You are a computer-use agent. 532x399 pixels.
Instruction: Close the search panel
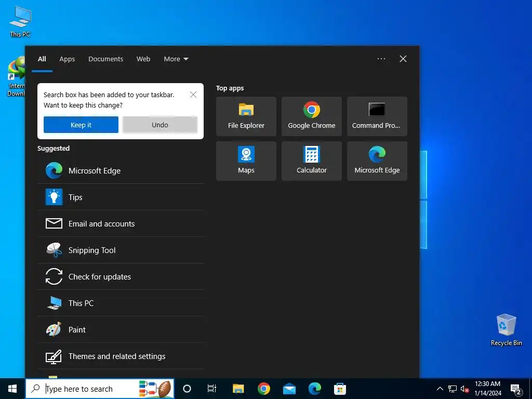(403, 59)
